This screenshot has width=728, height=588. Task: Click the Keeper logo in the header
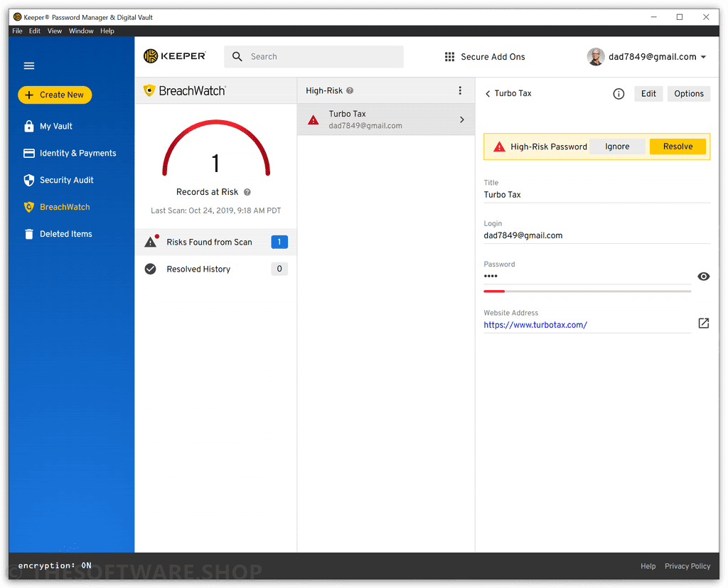point(175,56)
